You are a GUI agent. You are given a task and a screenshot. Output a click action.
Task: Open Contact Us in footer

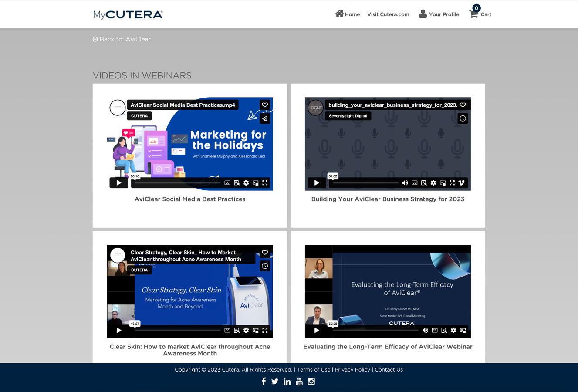(389, 370)
